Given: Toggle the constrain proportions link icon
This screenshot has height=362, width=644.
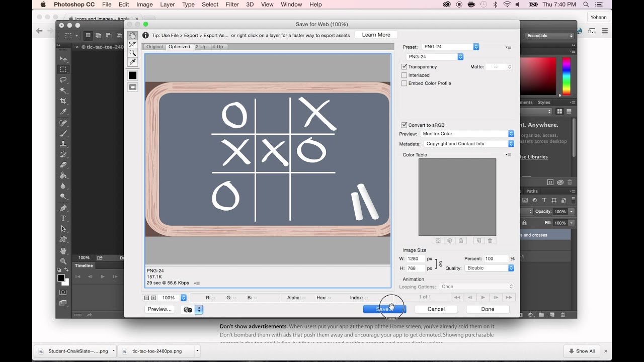Looking at the screenshot, I should click(x=440, y=263).
